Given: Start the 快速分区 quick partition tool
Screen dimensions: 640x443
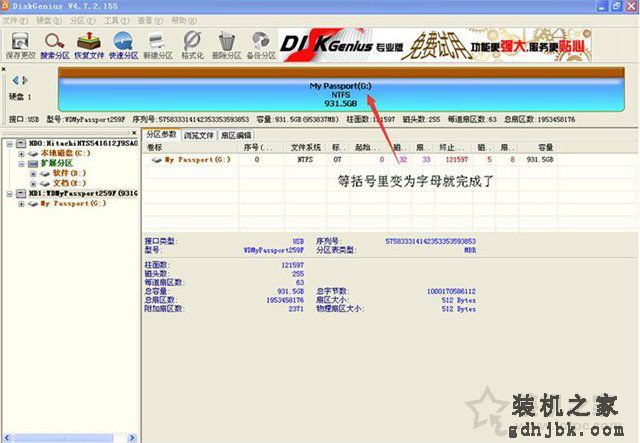Looking at the screenshot, I should pos(123,45).
